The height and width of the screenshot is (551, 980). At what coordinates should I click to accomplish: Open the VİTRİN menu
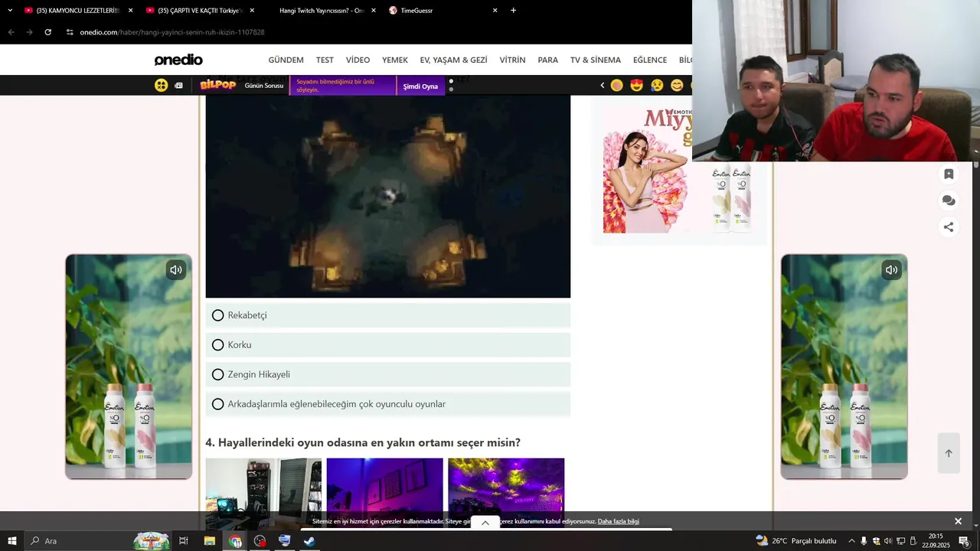click(512, 60)
